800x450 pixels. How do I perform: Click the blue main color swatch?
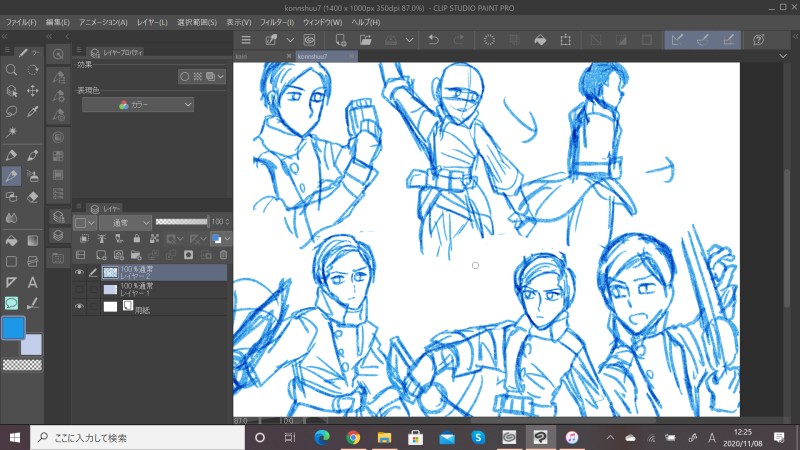[13, 328]
